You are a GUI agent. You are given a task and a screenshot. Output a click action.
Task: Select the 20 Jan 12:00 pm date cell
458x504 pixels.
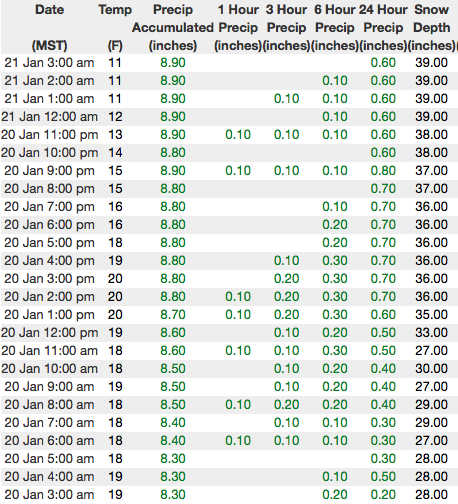click(49, 333)
